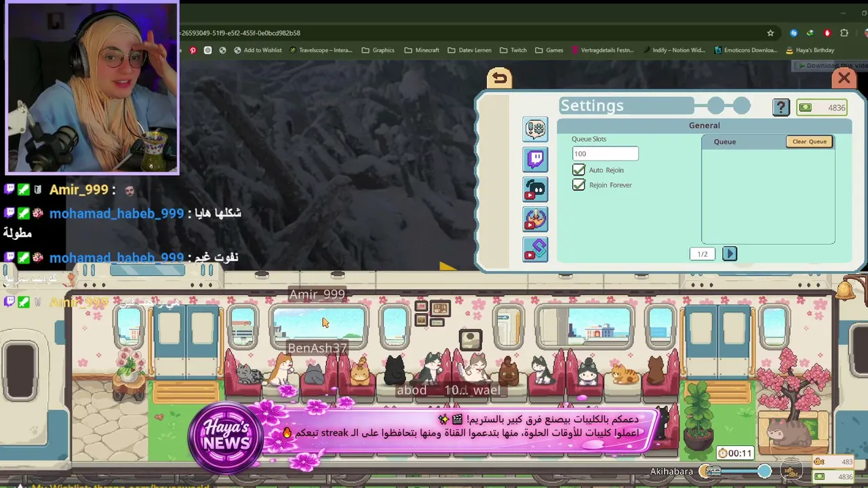868x488 pixels.
Task: Open the Vertragdetails bookmark
Action: 603,50
